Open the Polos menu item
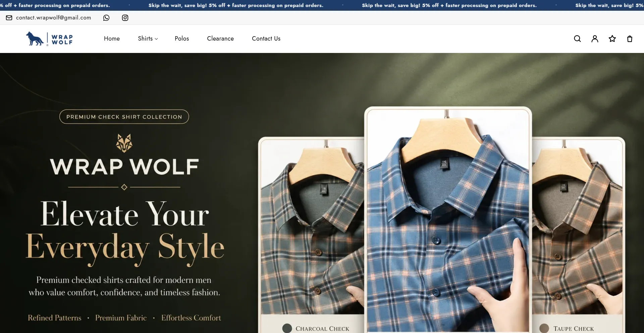The image size is (644, 333). point(182,39)
